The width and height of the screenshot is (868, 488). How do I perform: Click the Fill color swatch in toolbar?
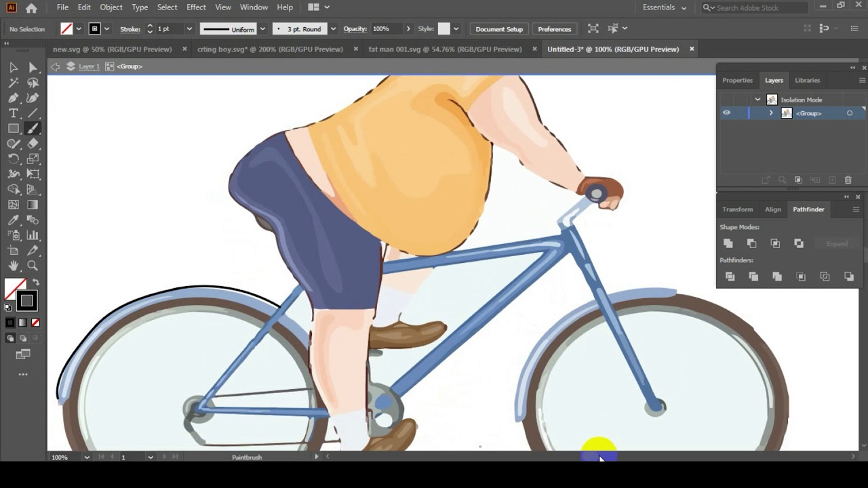[x=14, y=289]
